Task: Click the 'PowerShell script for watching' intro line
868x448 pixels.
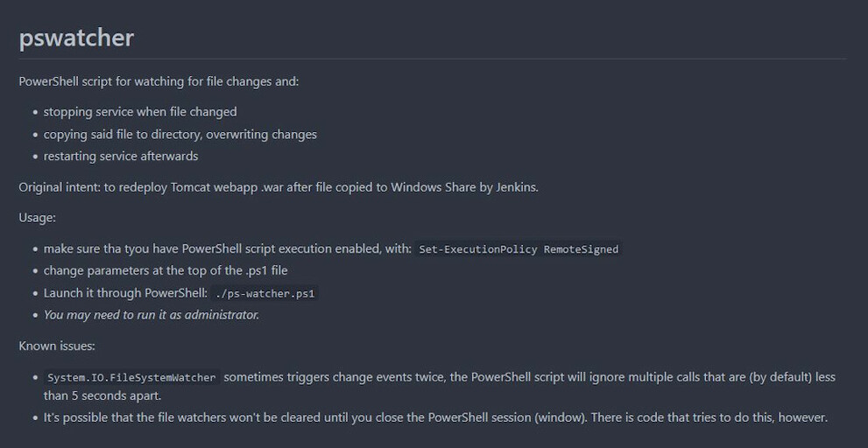Action: click(159, 81)
